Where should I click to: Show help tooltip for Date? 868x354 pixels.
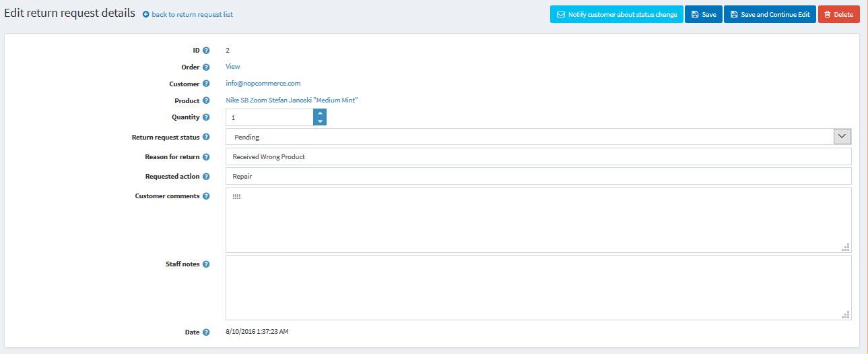[x=206, y=332]
